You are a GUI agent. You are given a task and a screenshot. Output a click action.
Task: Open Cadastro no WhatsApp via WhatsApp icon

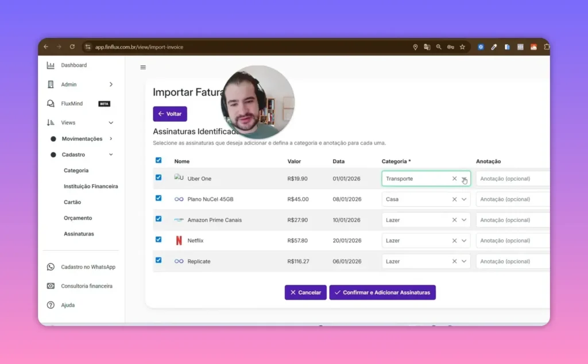[x=51, y=268]
